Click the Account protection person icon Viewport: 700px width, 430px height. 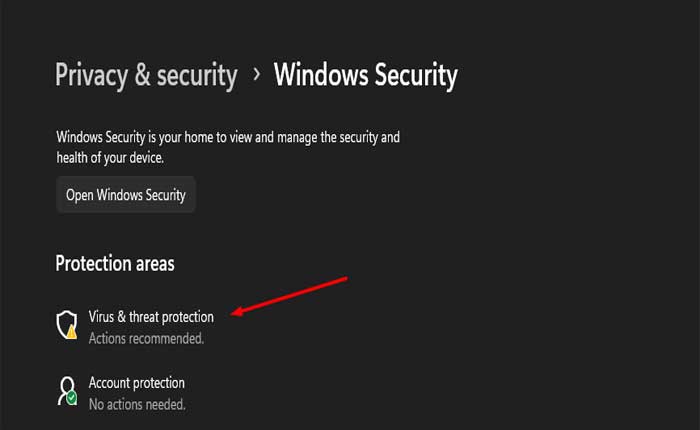click(66, 390)
